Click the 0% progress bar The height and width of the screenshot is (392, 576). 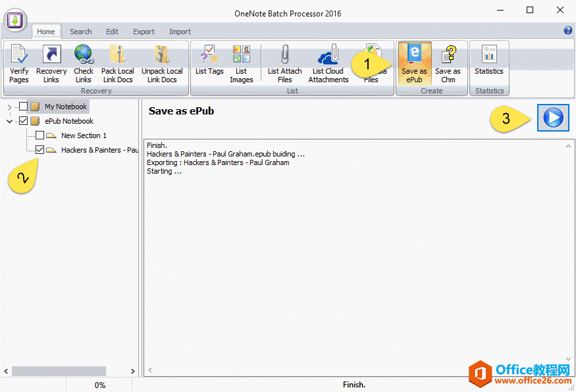point(99,384)
